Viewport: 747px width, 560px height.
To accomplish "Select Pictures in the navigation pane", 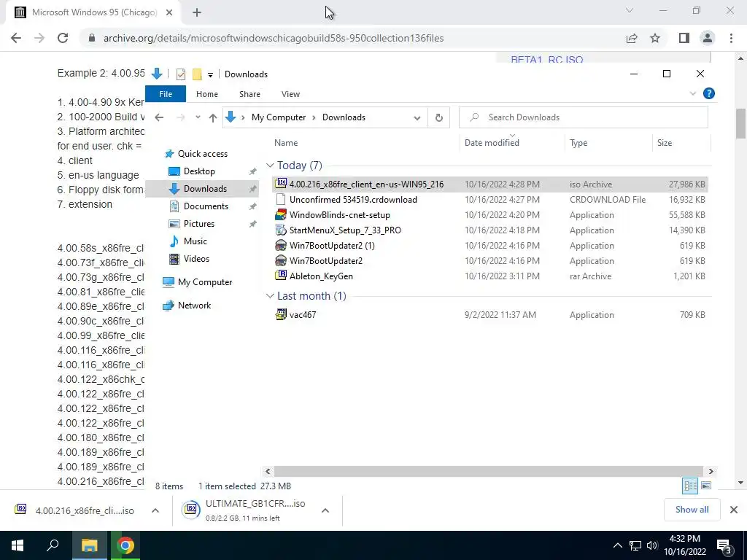I will (x=199, y=224).
